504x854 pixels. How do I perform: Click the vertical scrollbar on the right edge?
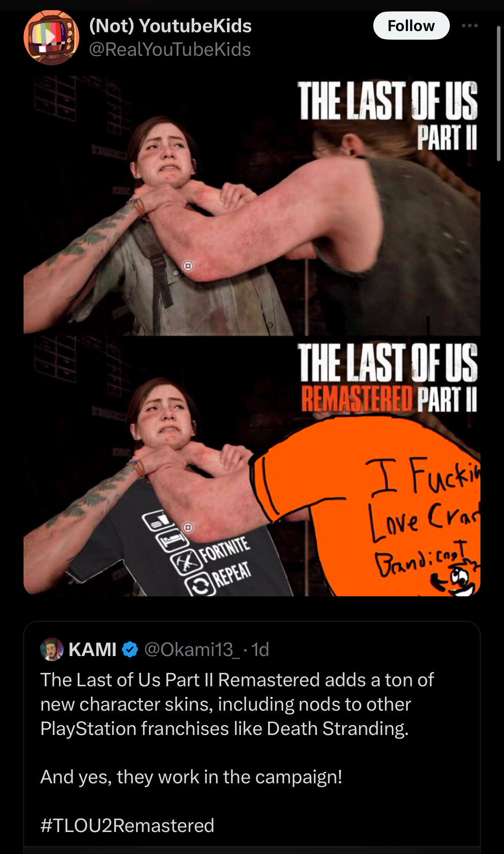[x=499, y=93]
